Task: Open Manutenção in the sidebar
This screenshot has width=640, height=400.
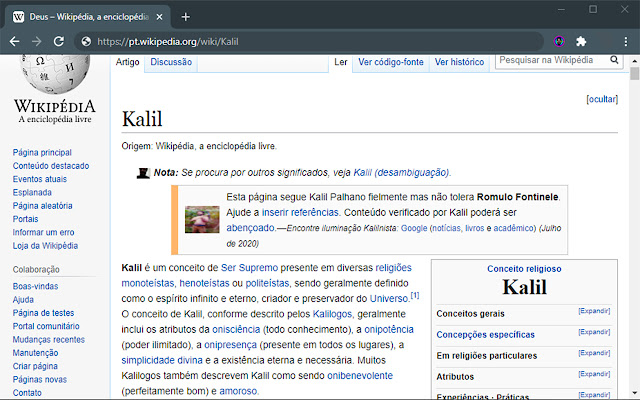Action: click(x=36, y=353)
